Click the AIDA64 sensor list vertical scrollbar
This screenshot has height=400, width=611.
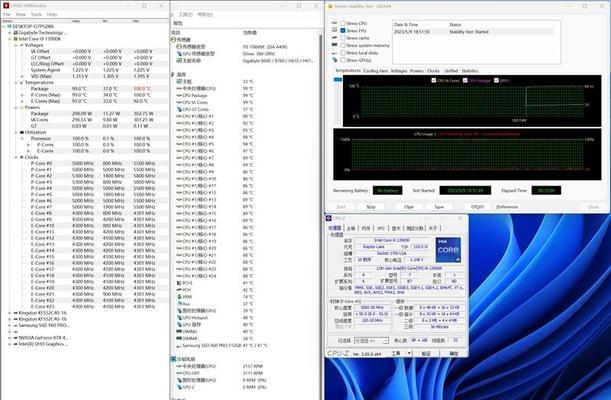click(x=320, y=214)
